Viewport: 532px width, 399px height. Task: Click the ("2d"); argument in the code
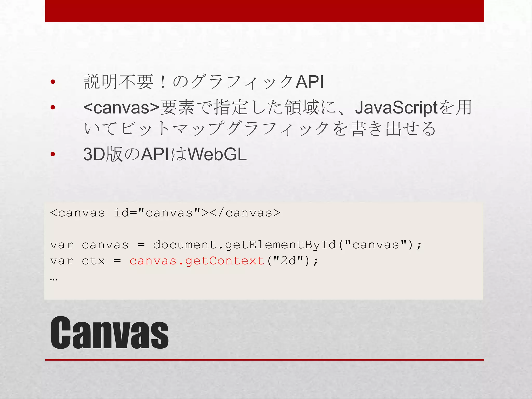[292, 261]
